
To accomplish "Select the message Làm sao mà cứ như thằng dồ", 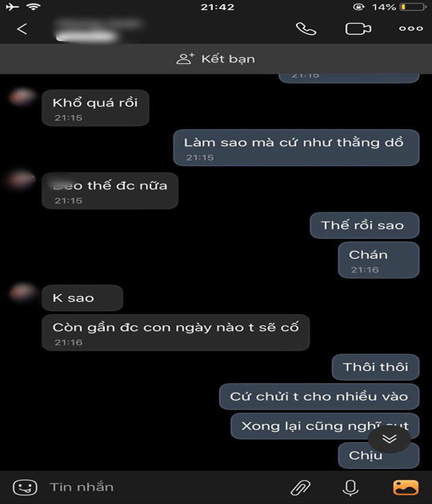I will [x=296, y=148].
